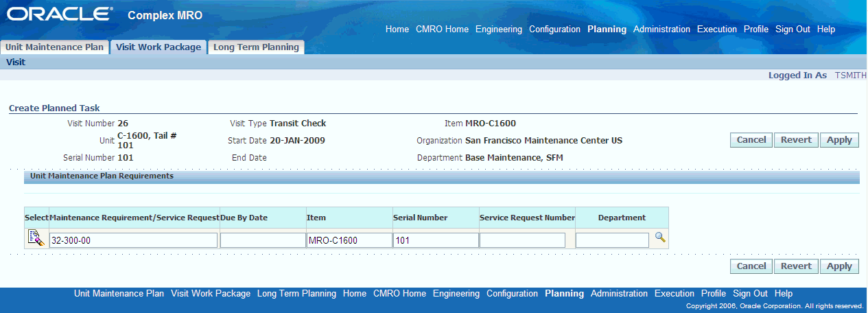Click footer Engineering link
The width and height of the screenshot is (868, 313).
(x=456, y=293)
